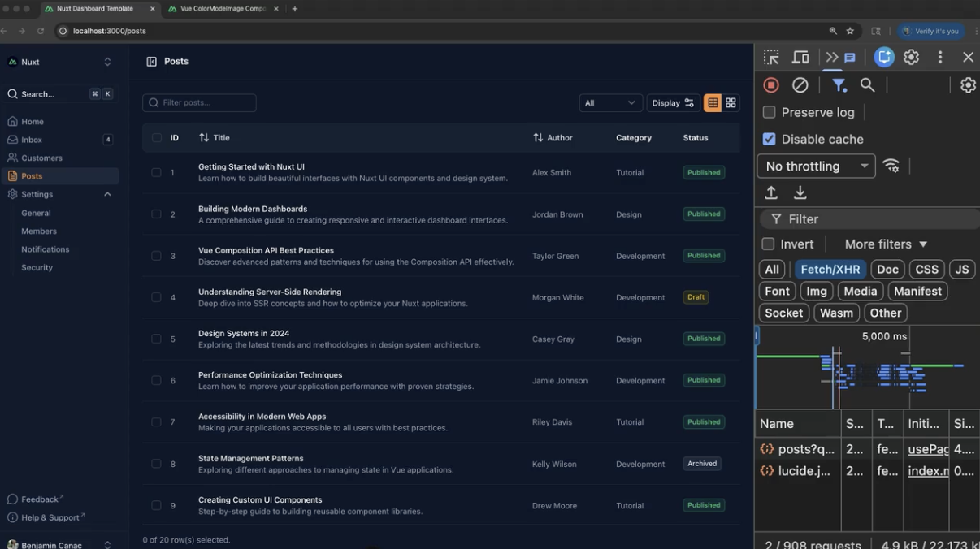Image resolution: width=980 pixels, height=549 pixels.
Task: Clear the network log
Action: [x=800, y=84]
